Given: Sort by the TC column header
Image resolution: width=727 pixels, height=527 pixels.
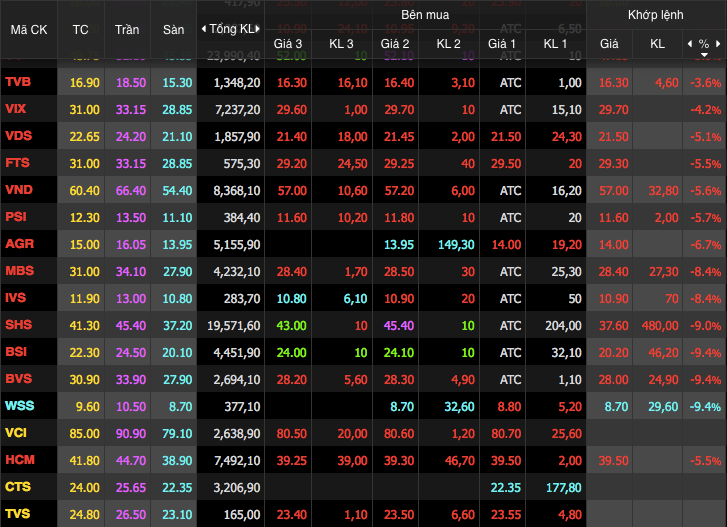Looking at the screenshot, I should point(81,29).
